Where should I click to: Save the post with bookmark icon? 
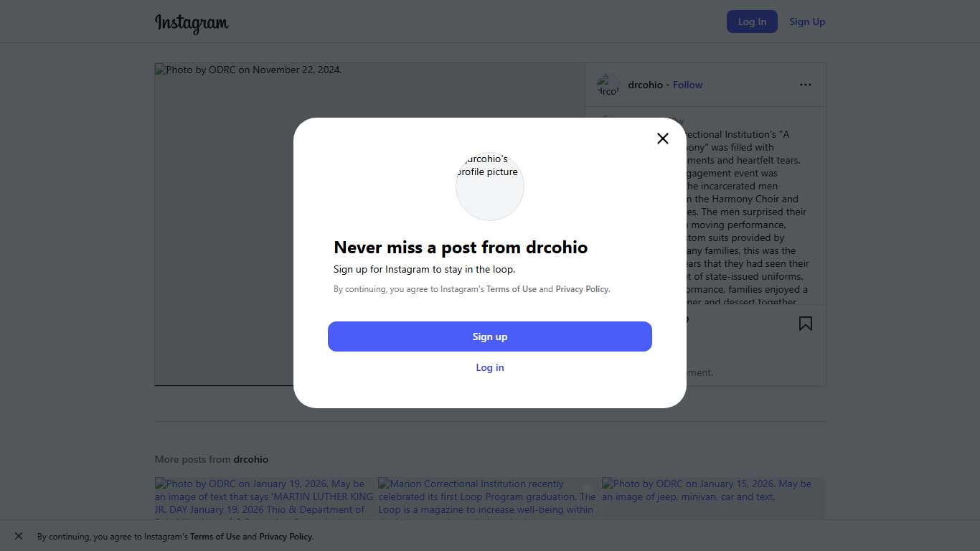[x=806, y=324]
